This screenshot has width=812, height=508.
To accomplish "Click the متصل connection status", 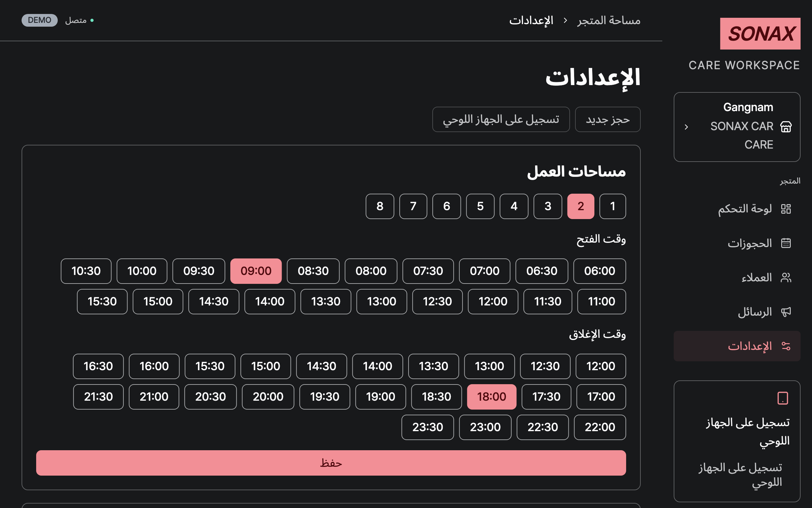I will pos(79,21).
